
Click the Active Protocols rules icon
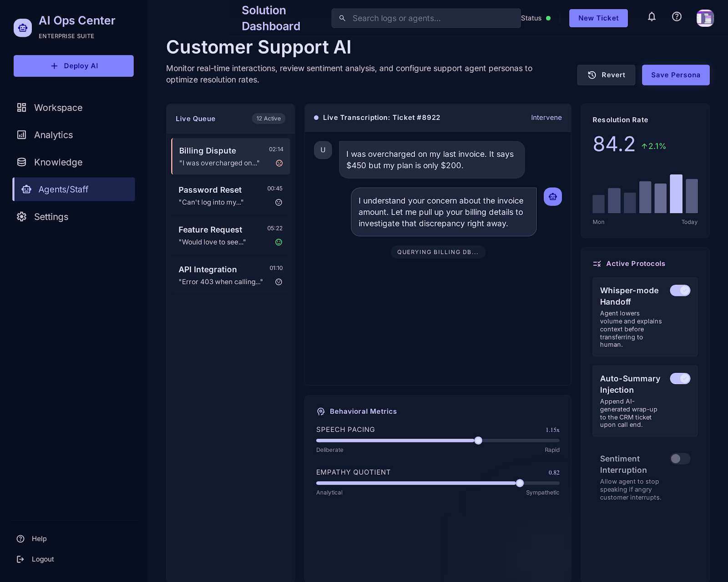point(597,264)
